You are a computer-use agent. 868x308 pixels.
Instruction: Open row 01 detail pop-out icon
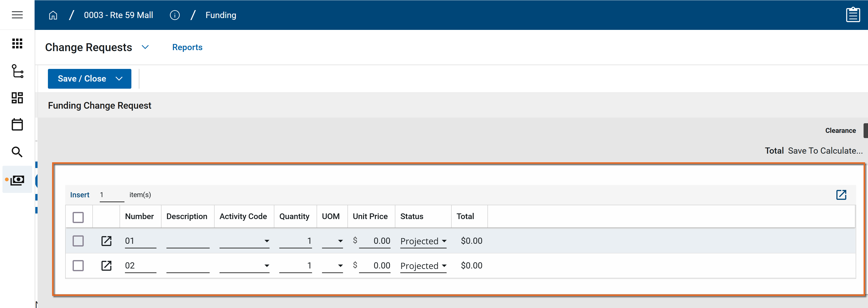pos(106,241)
